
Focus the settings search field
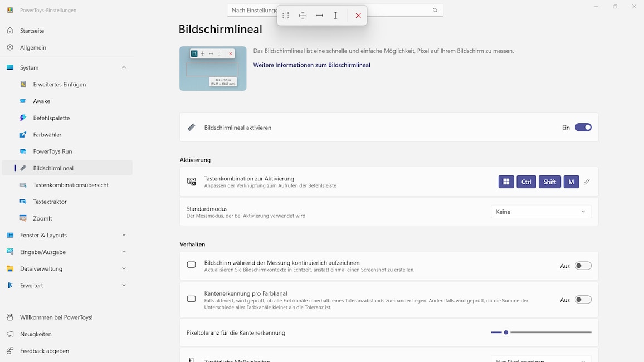pos(335,10)
